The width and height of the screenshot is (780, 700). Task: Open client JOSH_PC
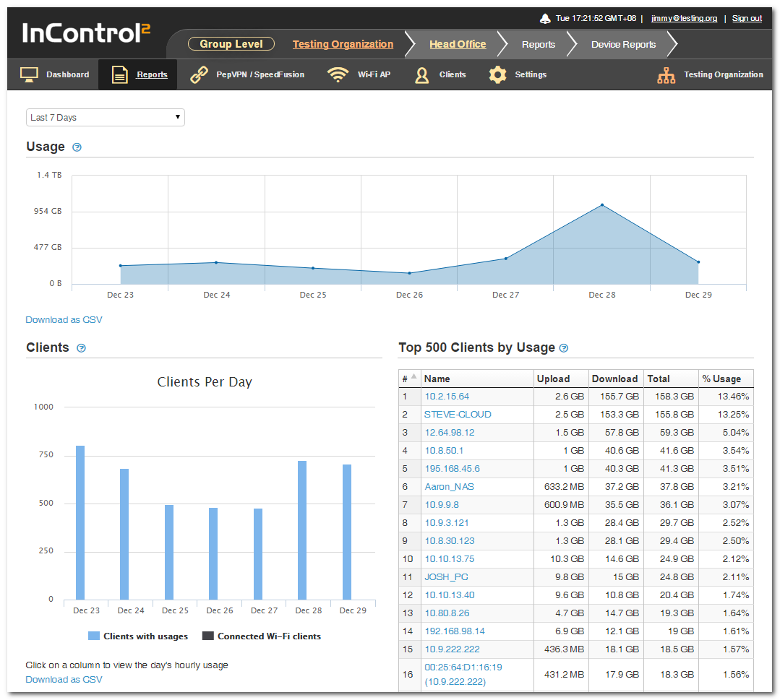point(446,576)
